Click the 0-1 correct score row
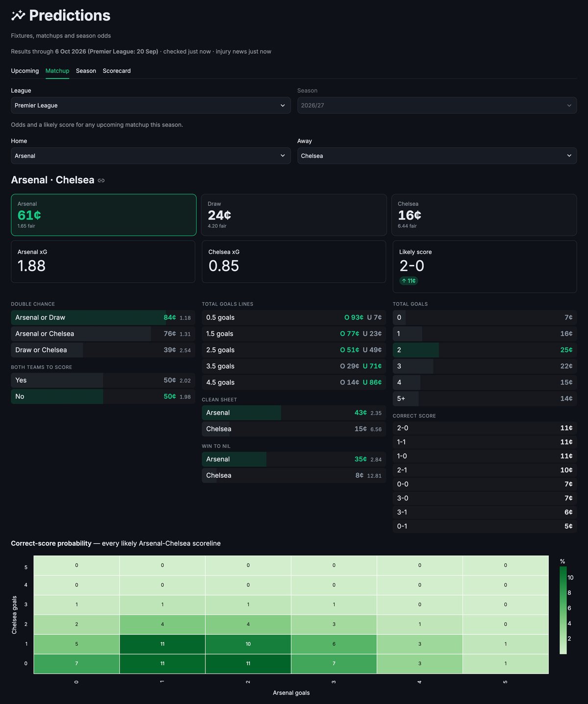Image resolution: width=588 pixels, height=704 pixels. coord(485,526)
